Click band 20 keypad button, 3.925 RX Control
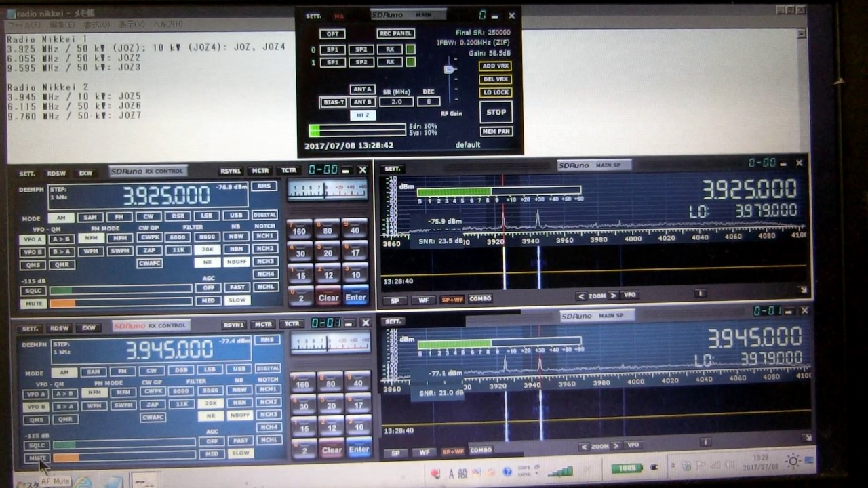868x488 pixels. point(328,251)
